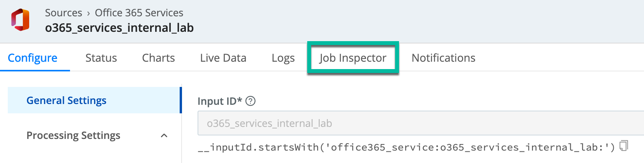Open the Office 365 Services breadcrumb
Screen dimensions: 644x163
coord(139,13)
